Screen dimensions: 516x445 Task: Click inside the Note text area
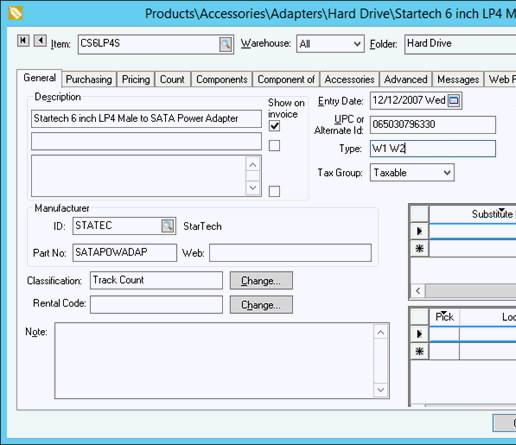click(214, 361)
